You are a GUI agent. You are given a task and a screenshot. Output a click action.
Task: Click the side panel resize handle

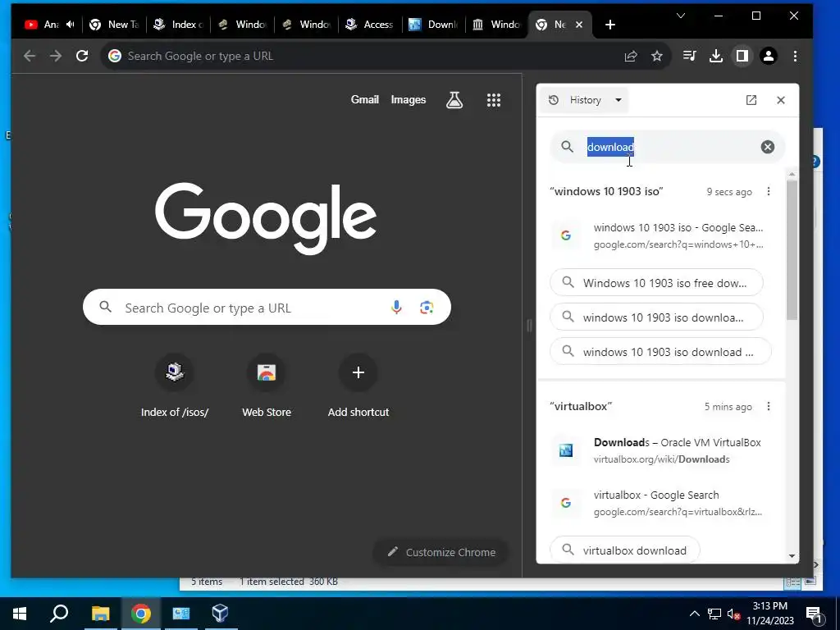(529, 326)
